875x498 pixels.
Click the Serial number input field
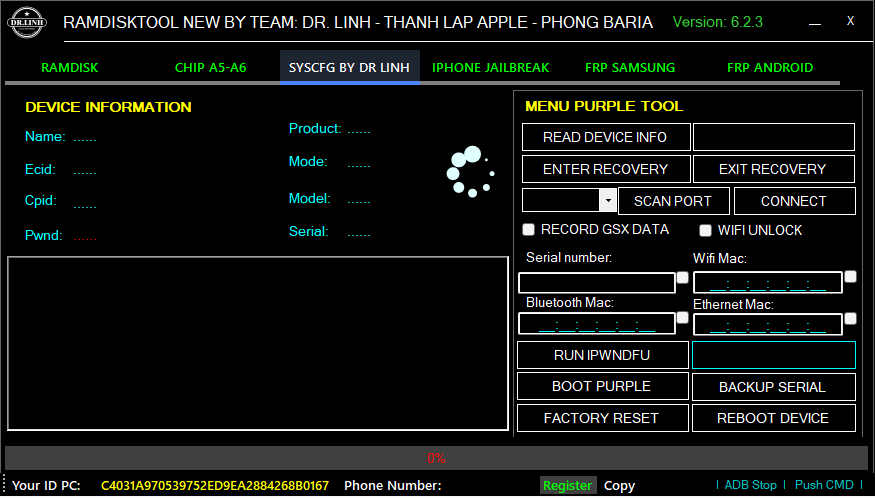pos(597,283)
